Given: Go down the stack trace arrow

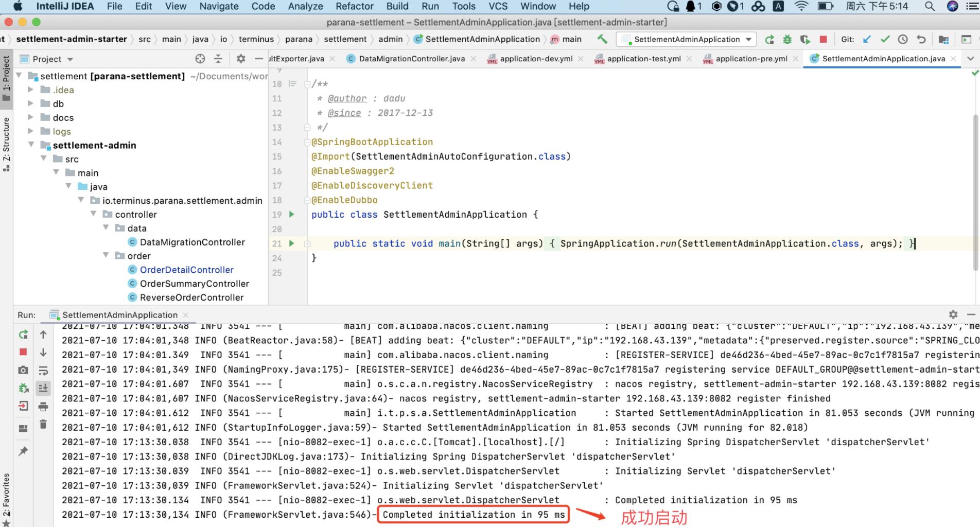Looking at the screenshot, I should (43, 353).
